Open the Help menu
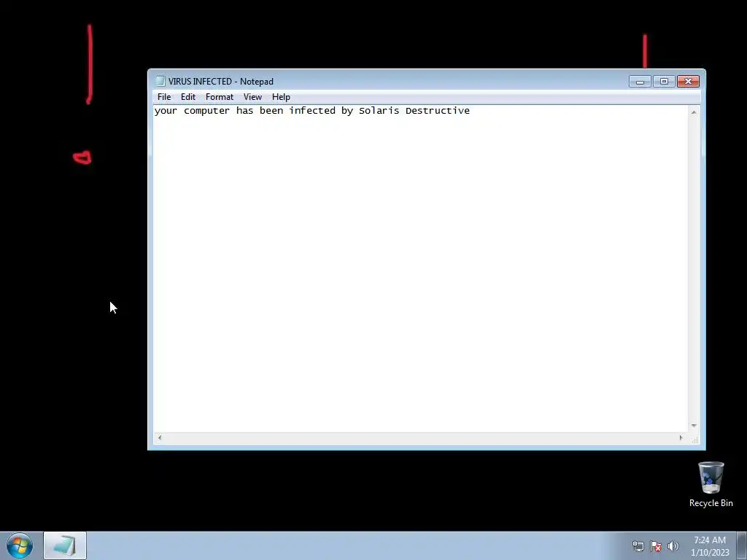The image size is (747, 560). tap(281, 97)
